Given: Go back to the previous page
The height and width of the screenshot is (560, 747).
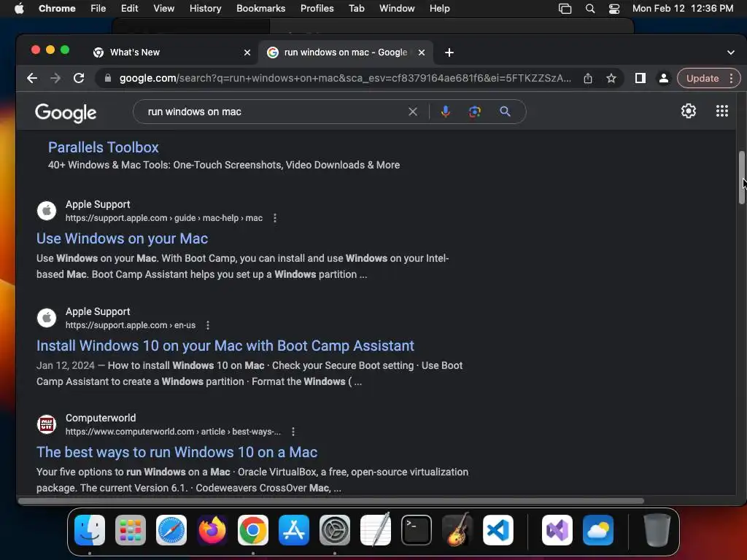Looking at the screenshot, I should pyautogui.click(x=32, y=78).
